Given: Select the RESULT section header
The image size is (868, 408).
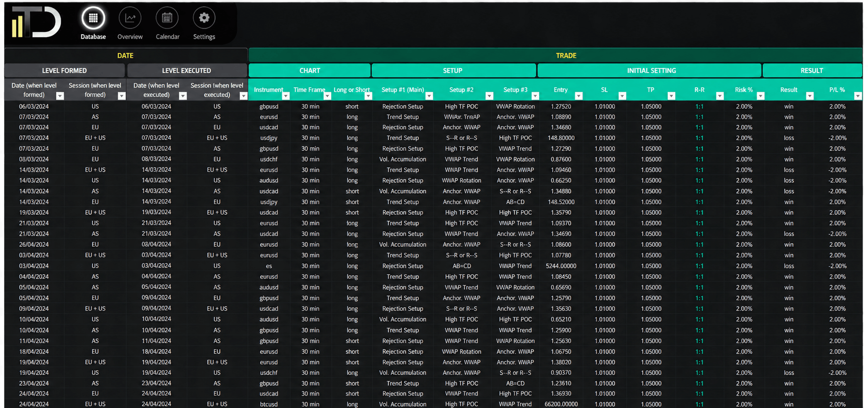Looking at the screenshot, I should (x=812, y=70).
